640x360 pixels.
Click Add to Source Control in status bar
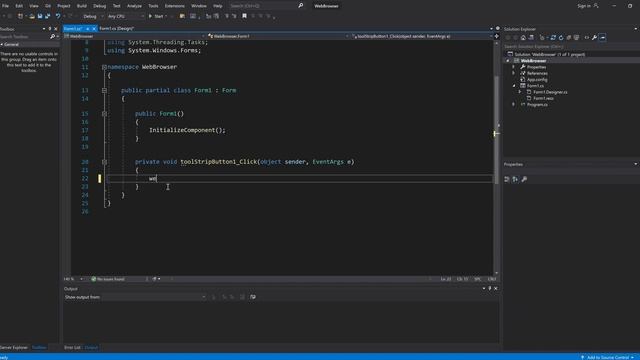[608, 357]
